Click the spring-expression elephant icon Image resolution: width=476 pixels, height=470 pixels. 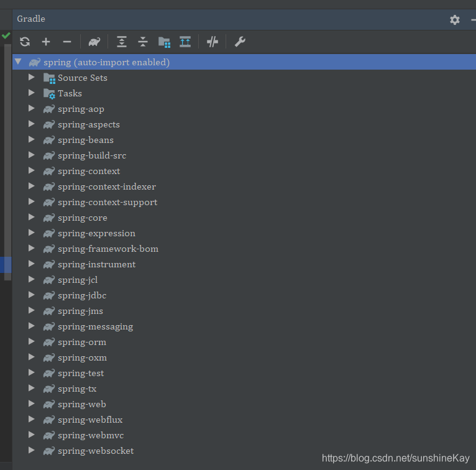[x=49, y=234]
